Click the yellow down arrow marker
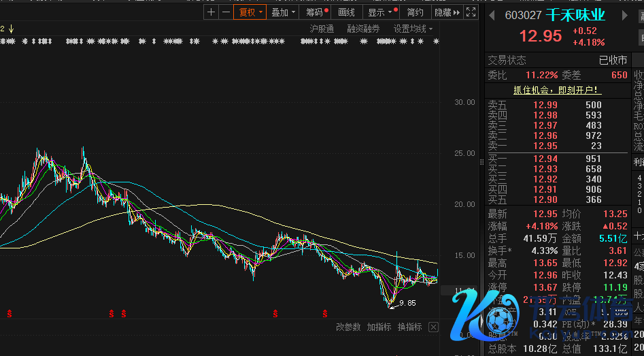Image resolution: width=644 pixels, height=356 pixels. [x=11, y=29]
